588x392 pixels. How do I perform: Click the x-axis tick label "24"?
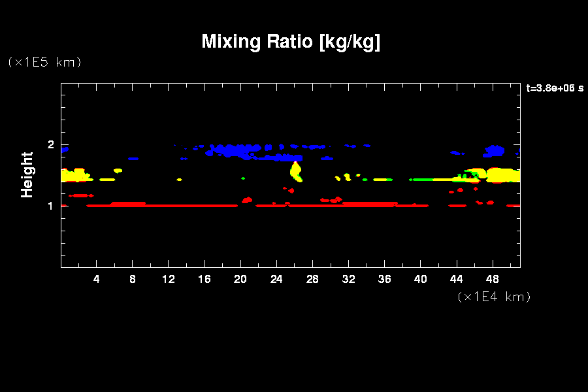276,279
